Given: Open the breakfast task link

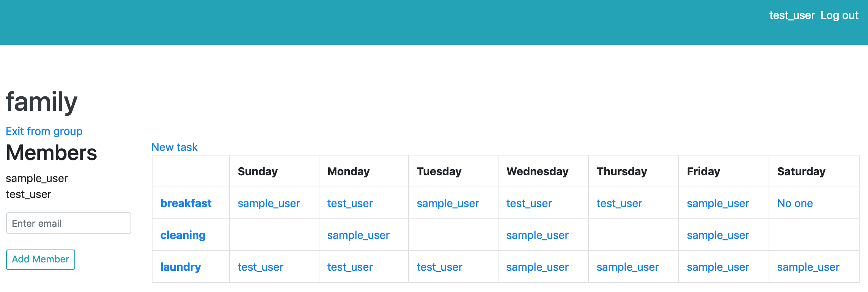Looking at the screenshot, I should [x=186, y=203].
